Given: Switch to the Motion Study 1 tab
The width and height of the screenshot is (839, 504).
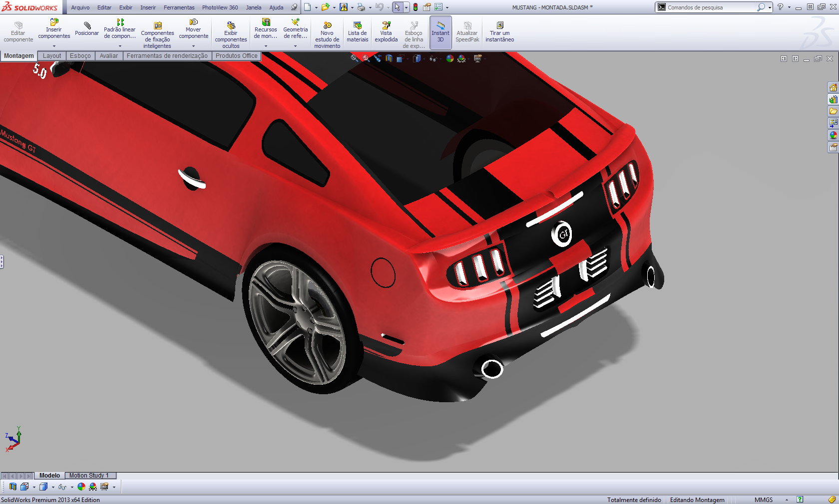Looking at the screenshot, I should click(x=89, y=476).
